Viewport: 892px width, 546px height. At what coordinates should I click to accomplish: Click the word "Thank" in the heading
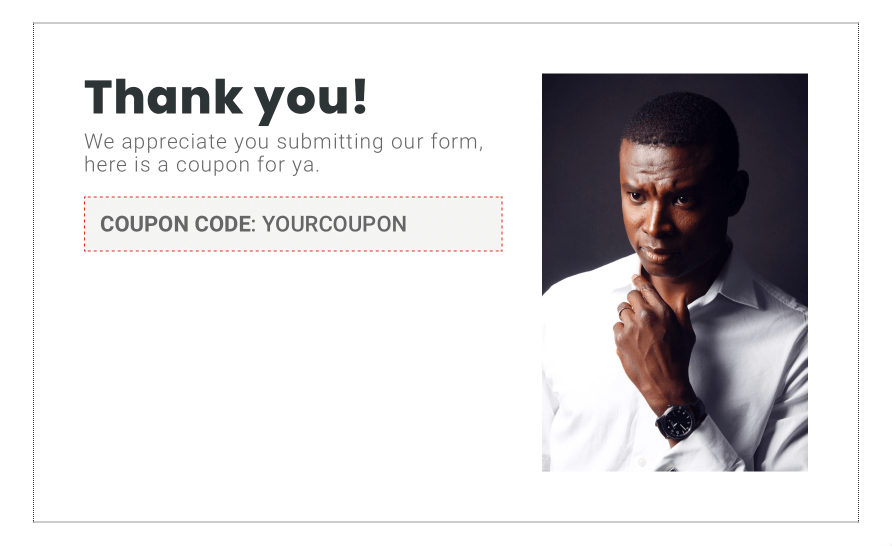[x=164, y=97]
